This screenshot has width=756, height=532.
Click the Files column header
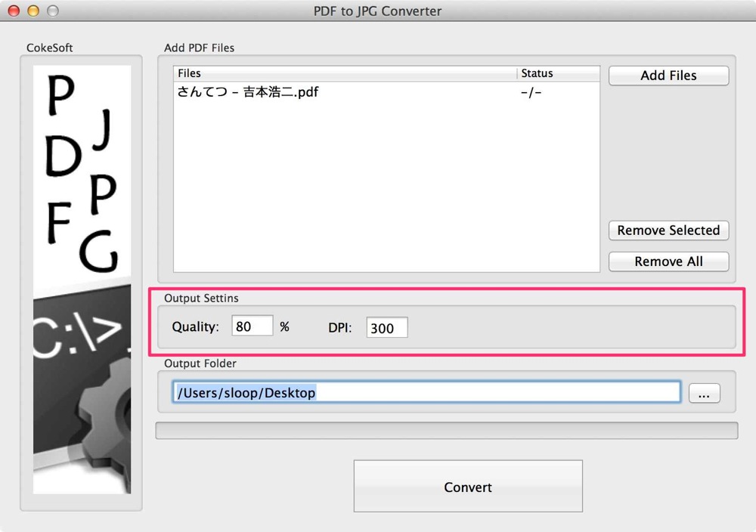pos(345,73)
